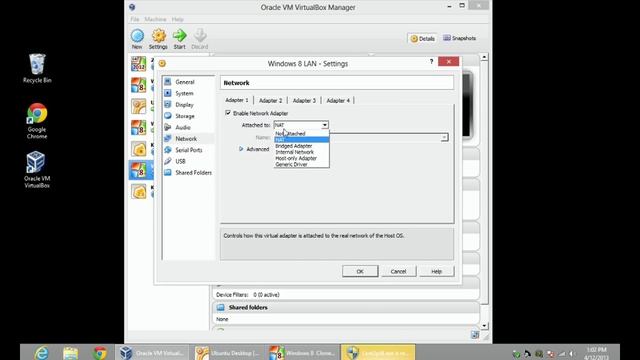Click the taskbar clock showing time
Image resolution: width=640 pixels, height=360 pixels.
click(596, 353)
